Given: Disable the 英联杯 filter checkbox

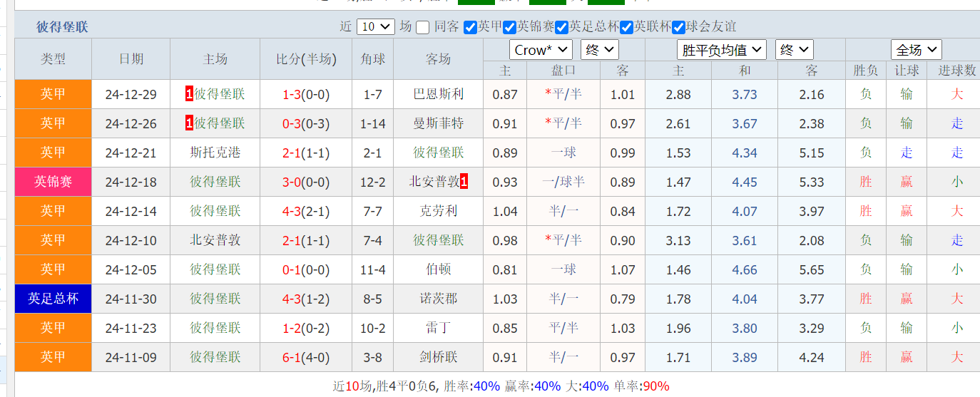Looking at the screenshot, I should tap(627, 27).
